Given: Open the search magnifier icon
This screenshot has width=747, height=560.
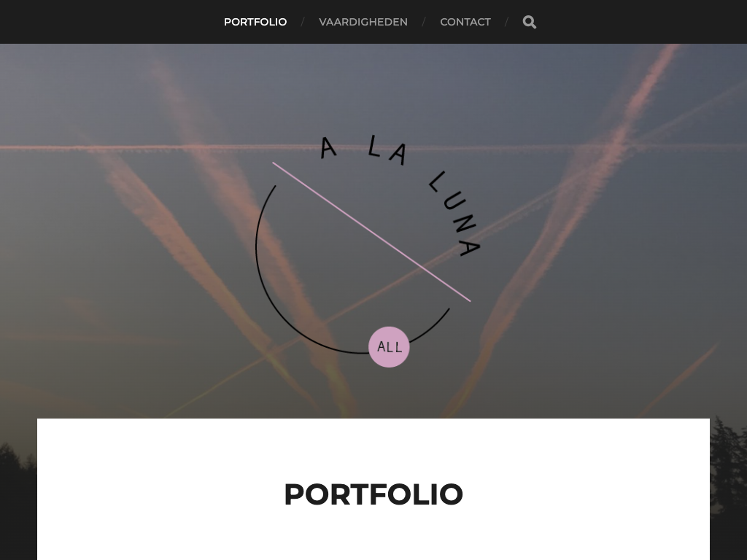Looking at the screenshot, I should point(530,22).
